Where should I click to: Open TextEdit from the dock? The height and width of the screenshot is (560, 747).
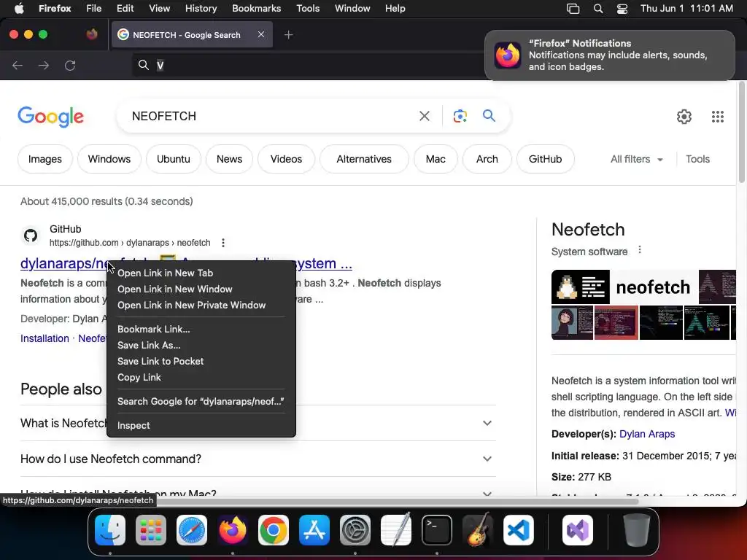[396, 530]
